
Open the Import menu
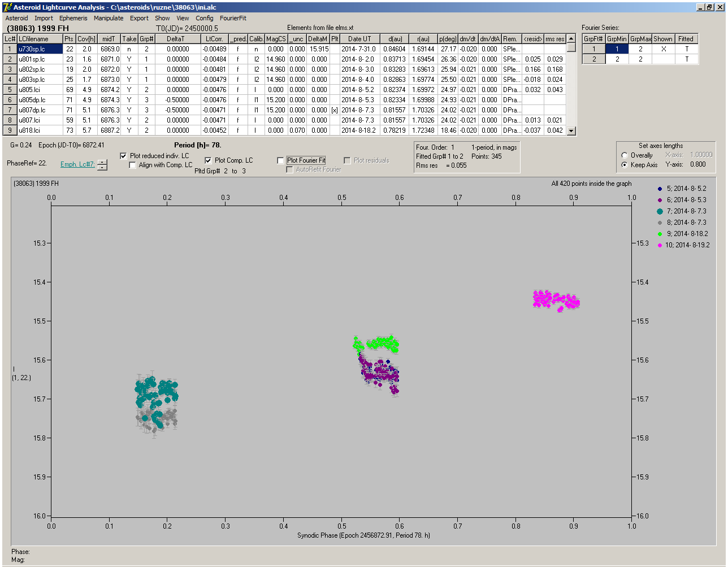click(x=44, y=18)
